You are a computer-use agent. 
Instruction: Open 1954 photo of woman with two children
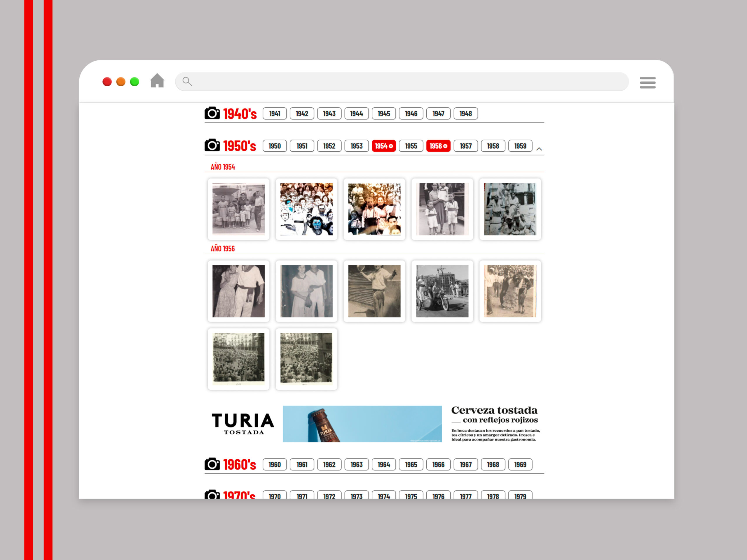[442, 209]
